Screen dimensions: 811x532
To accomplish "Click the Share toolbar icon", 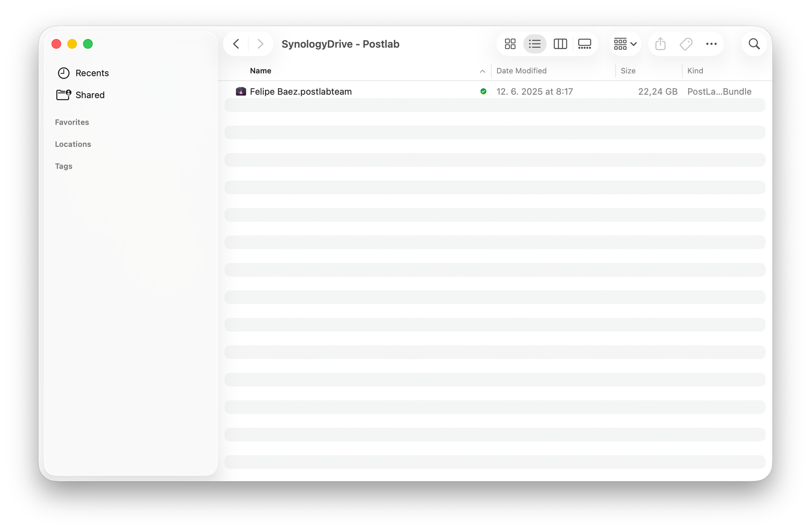I will [660, 44].
